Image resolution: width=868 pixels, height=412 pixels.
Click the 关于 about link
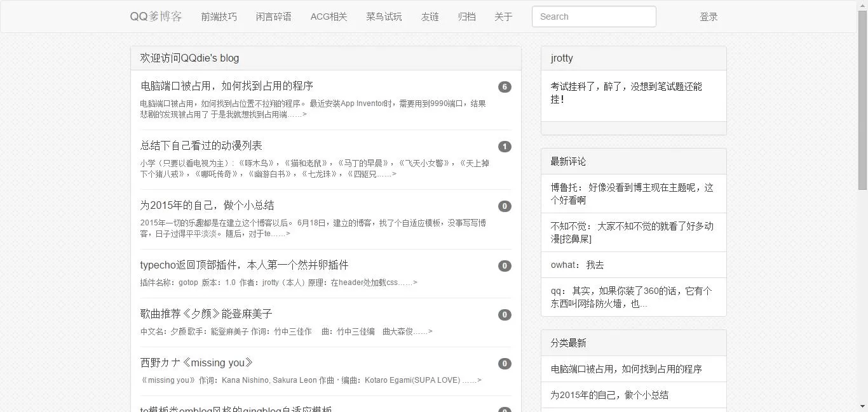point(503,17)
